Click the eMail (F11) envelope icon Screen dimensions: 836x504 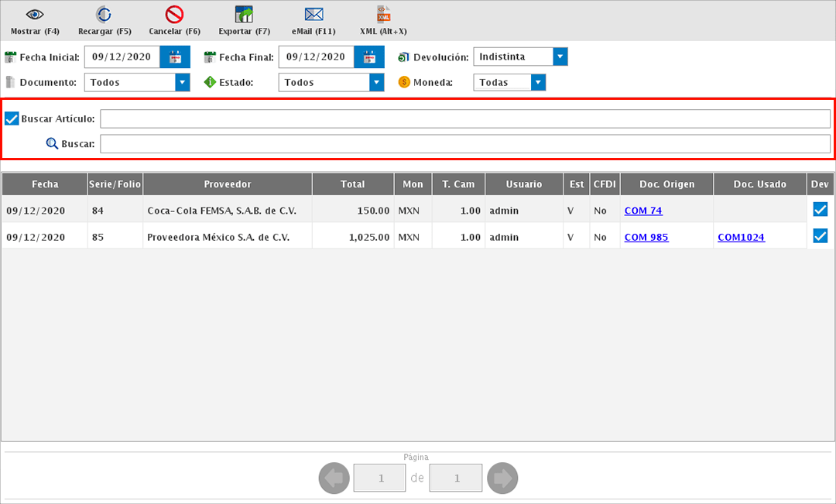point(313,15)
